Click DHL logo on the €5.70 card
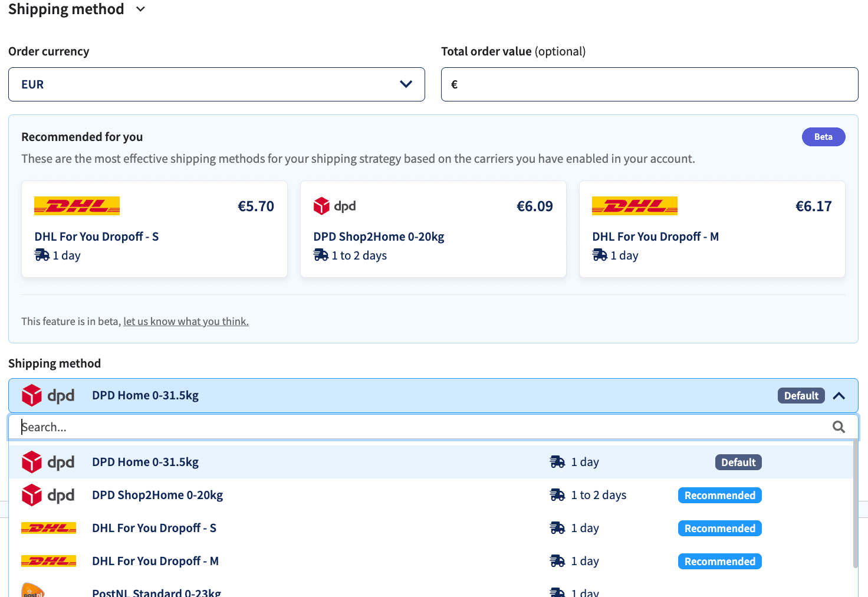 pos(77,206)
